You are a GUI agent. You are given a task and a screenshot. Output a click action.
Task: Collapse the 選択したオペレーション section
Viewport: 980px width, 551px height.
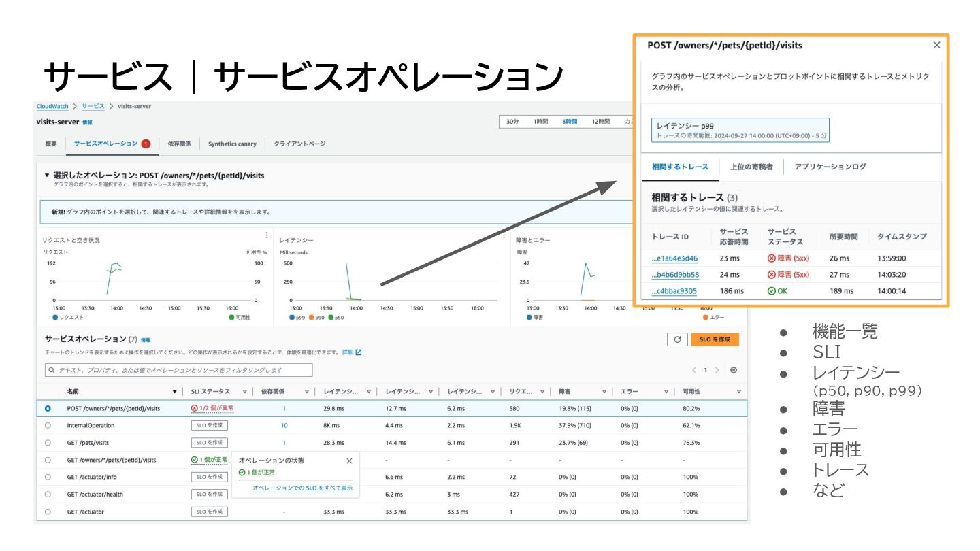47,175
